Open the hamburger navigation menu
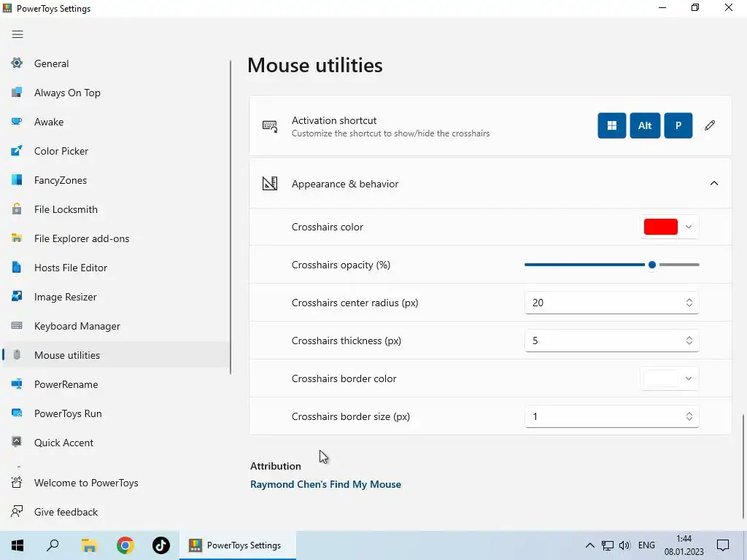This screenshot has width=747, height=560. (x=18, y=34)
